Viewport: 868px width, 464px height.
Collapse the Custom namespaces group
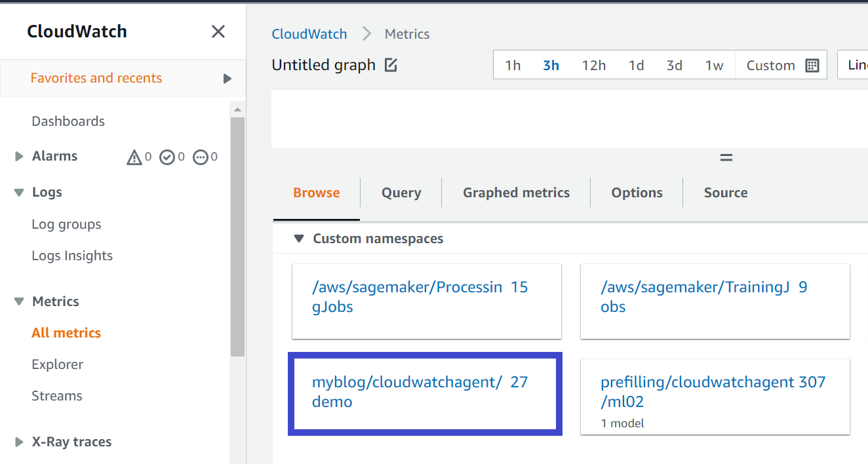pyautogui.click(x=299, y=239)
